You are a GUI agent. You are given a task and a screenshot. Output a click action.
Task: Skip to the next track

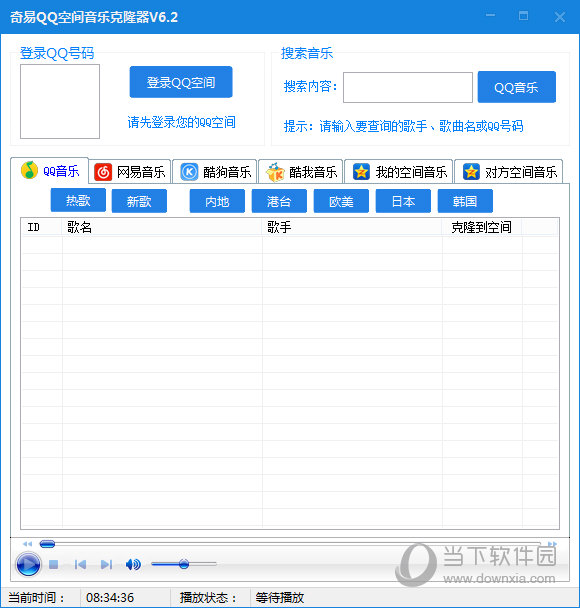pos(106,565)
